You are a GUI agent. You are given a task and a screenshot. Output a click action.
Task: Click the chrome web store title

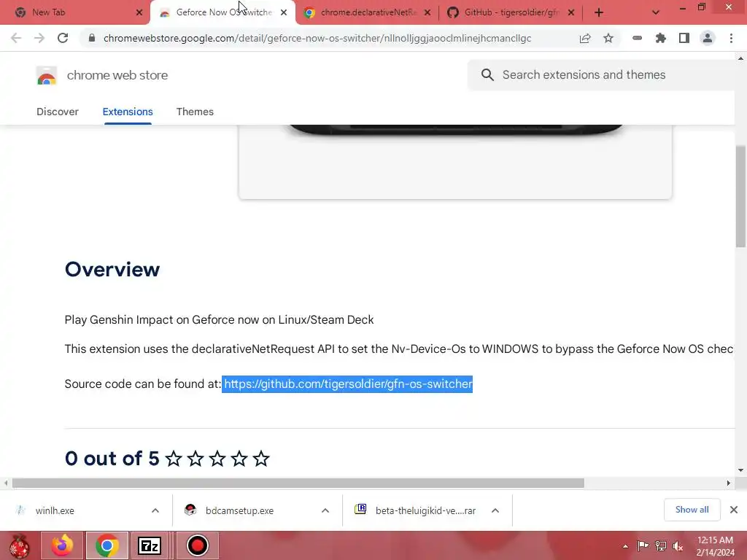pos(117,75)
